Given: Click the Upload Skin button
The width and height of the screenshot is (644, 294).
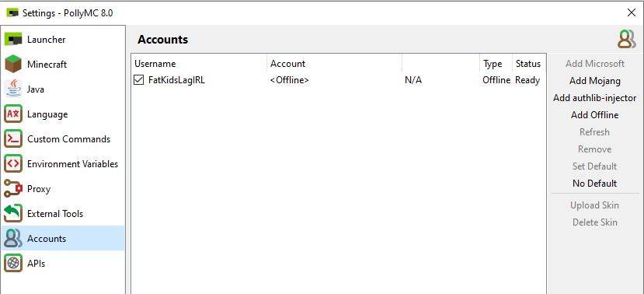Looking at the screenshot, I should tap(595, 205).
